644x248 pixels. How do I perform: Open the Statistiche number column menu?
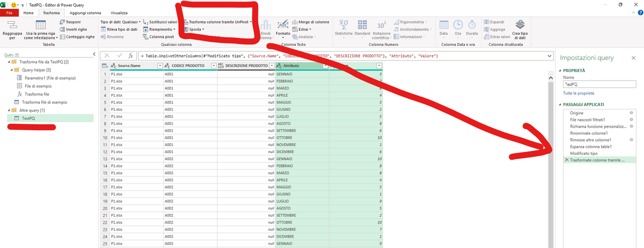click(x=344, y=29)
